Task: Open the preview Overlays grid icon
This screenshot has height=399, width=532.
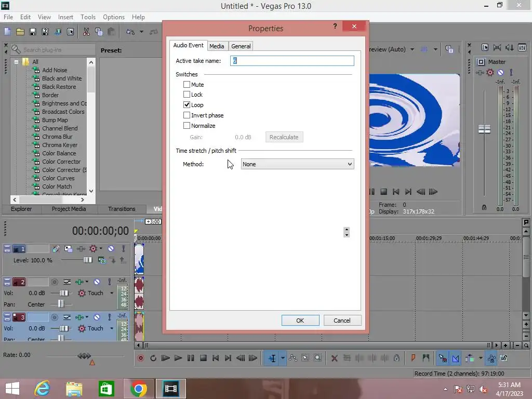Action: (424, 49)
